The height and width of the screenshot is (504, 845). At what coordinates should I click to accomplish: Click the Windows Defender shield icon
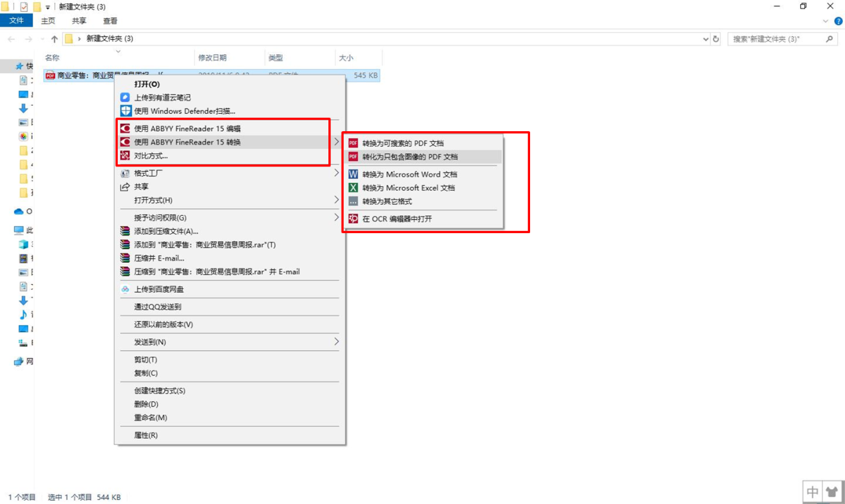pyautogui.click(x=125, y=111)
